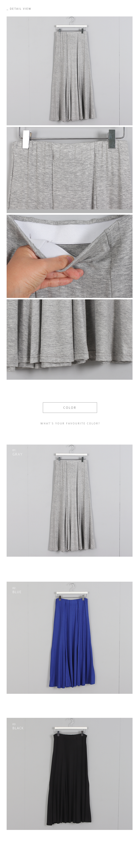Open the full gray skirt detail photo
Viewport: 139px width, 868px height.
click(x=69, y=71)
